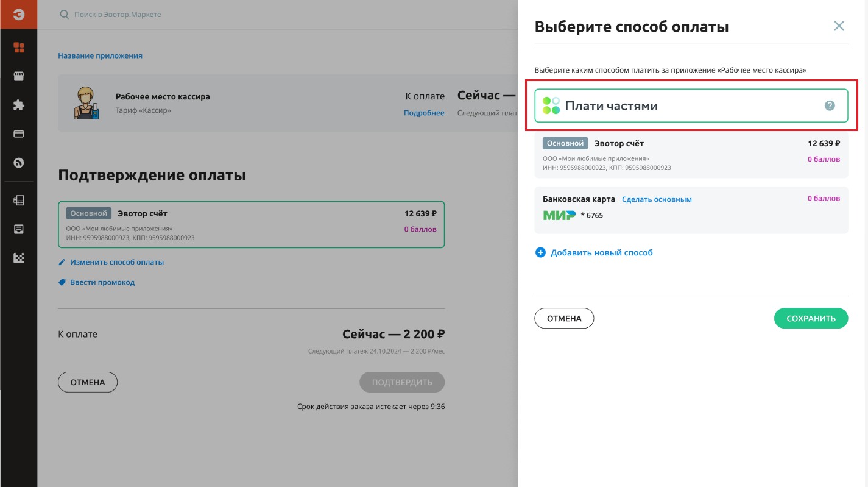
Task: Click the Выберите способ оплаты heading
Action: (632, 26)
